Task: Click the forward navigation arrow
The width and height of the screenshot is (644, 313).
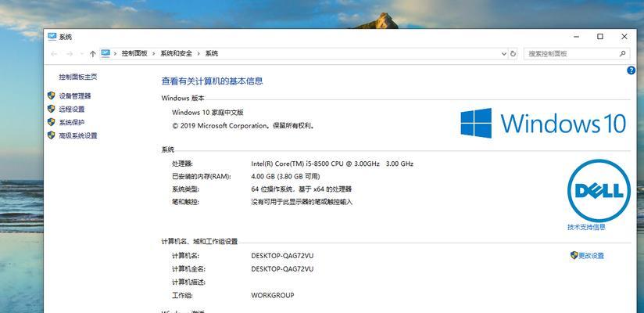Action: point(70,53)
